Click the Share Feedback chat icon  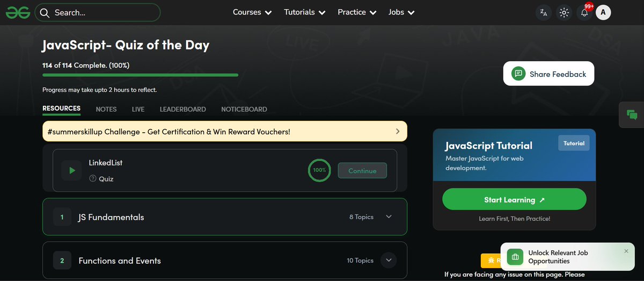coord(518,74)
